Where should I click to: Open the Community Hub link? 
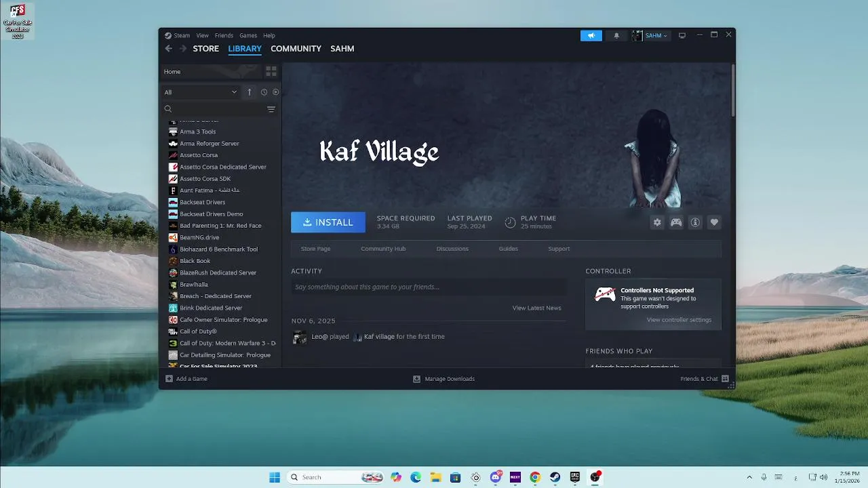(x=383, y=249)
